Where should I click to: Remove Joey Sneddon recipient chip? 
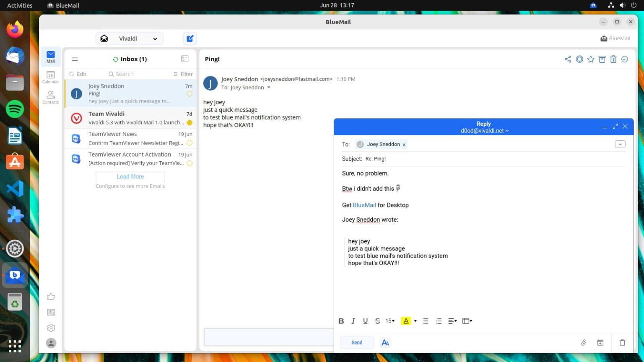tap(404, 145)
